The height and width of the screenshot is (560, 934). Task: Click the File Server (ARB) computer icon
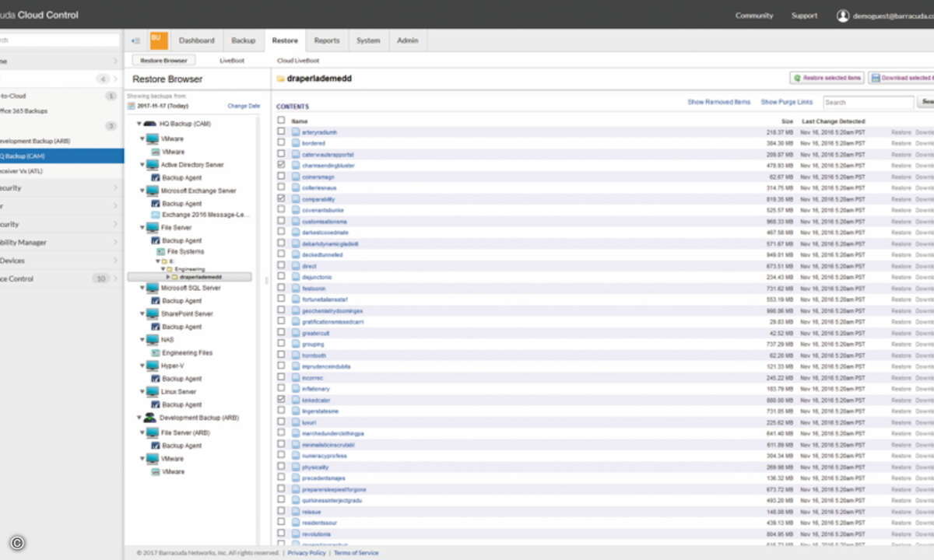point(153,432)
